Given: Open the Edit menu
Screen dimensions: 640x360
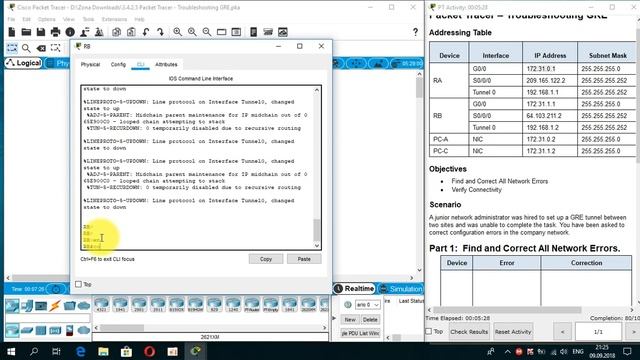Looking at the screenshot, I should [x=27, y=19].
